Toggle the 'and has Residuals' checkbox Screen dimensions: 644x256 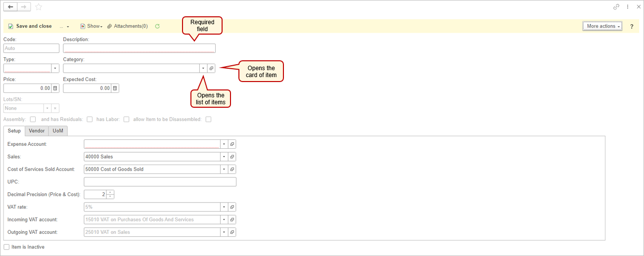pyautogui.click(x=90, y=119)
